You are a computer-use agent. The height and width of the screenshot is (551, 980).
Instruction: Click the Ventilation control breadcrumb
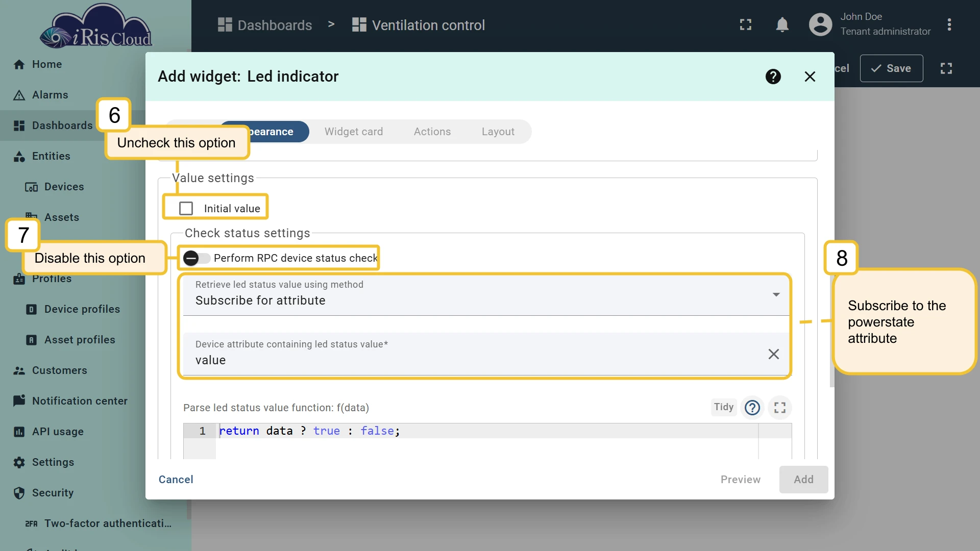[419, 25]
